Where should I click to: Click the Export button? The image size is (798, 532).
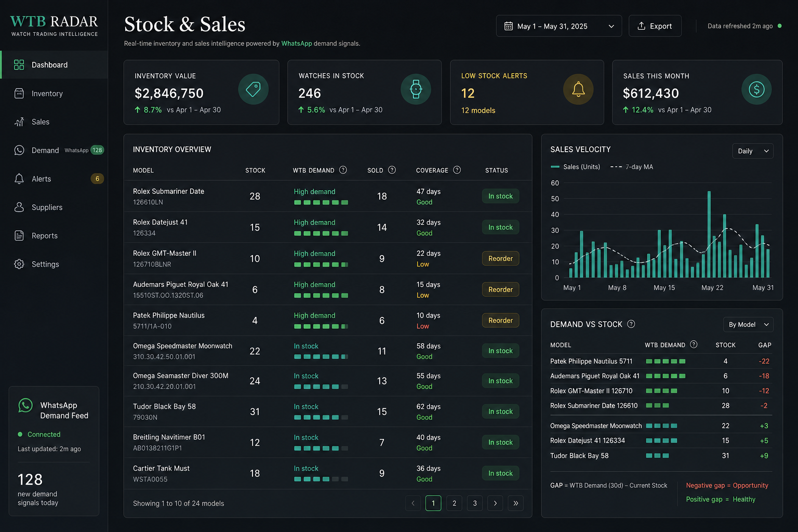pyautogui.click(x=655, y=26)
